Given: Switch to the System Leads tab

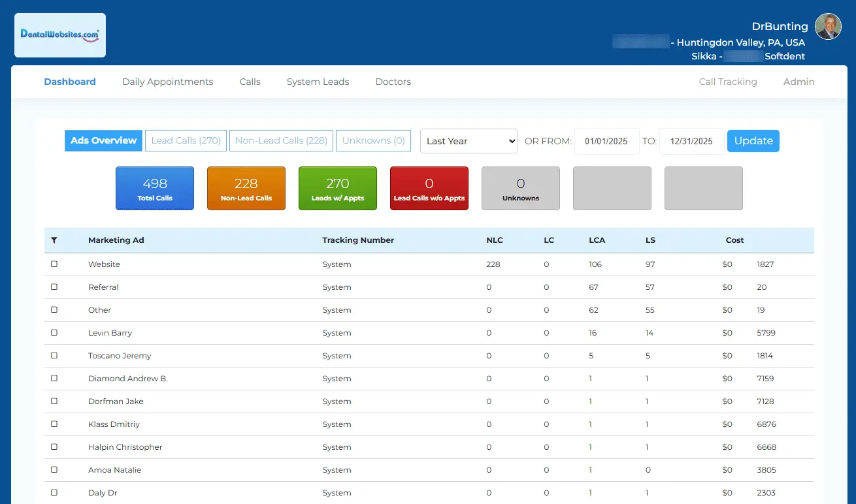Looking at the screenshot, I should pos(318,82).
